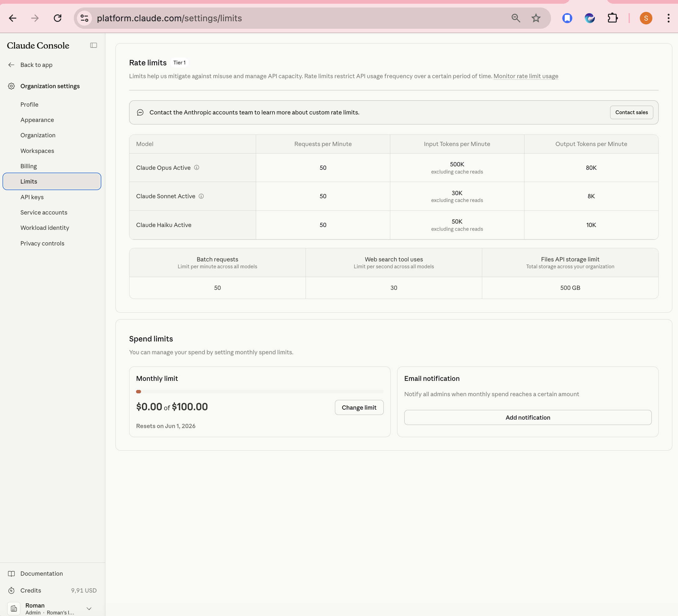The height and width of the screenshot is (616, 678).
Task: Click Haiku 50K input tokens value
Action: (457, 222)
